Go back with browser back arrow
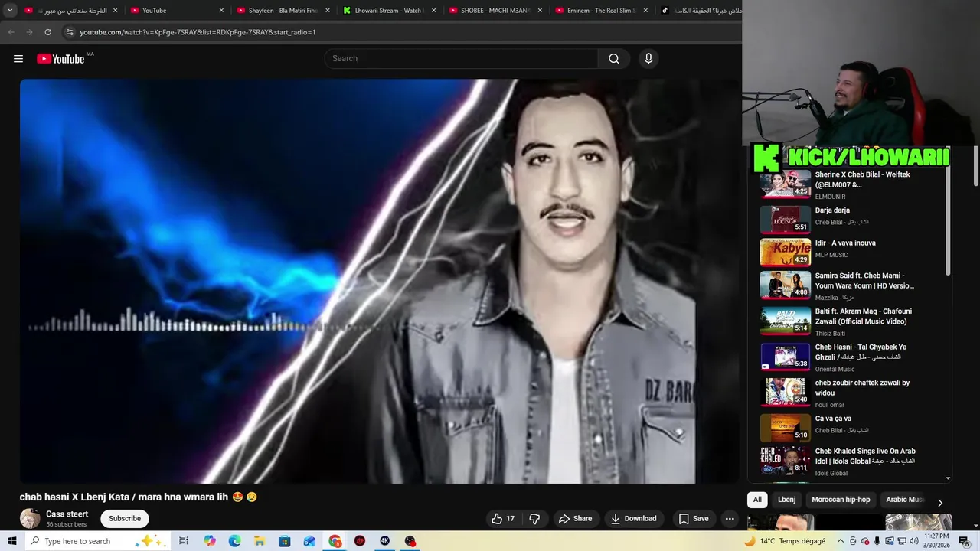The width and height of the screenshot is (980, 551). click(x=11, y=32)
